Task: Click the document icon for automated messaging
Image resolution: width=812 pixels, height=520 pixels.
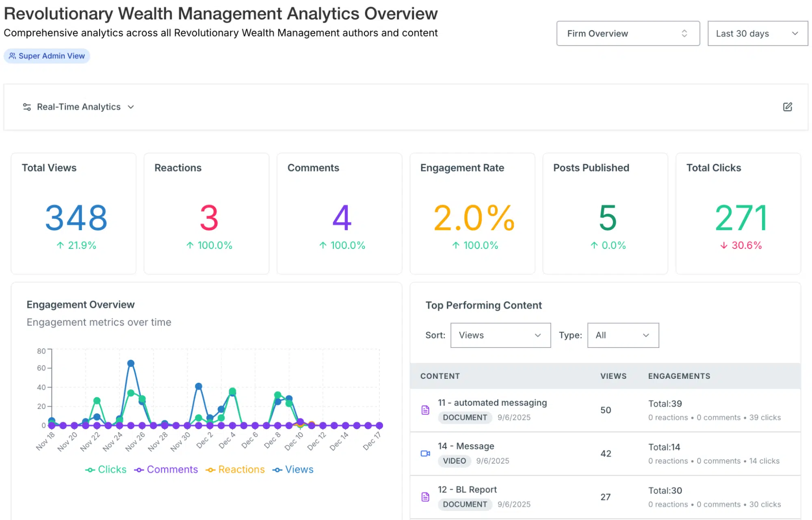Action: point(425,410)
